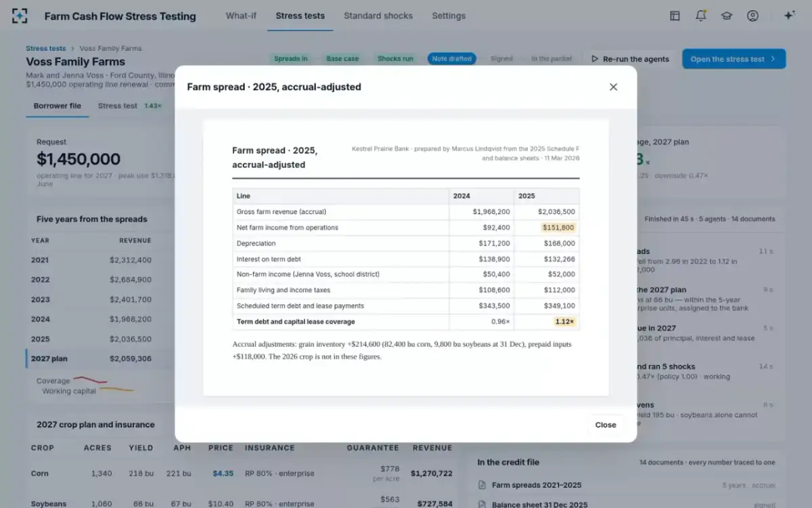Screen dimensions: 812x508
Task: Click the document icon beside Farm spreads 2021–2025
Action: click(x=482, y=485)
